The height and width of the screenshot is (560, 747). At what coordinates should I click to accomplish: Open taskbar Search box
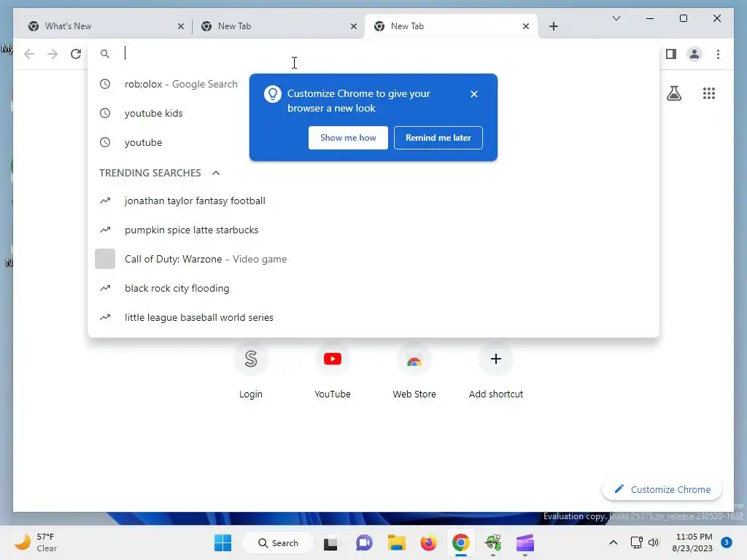click(x=278, y=542)
